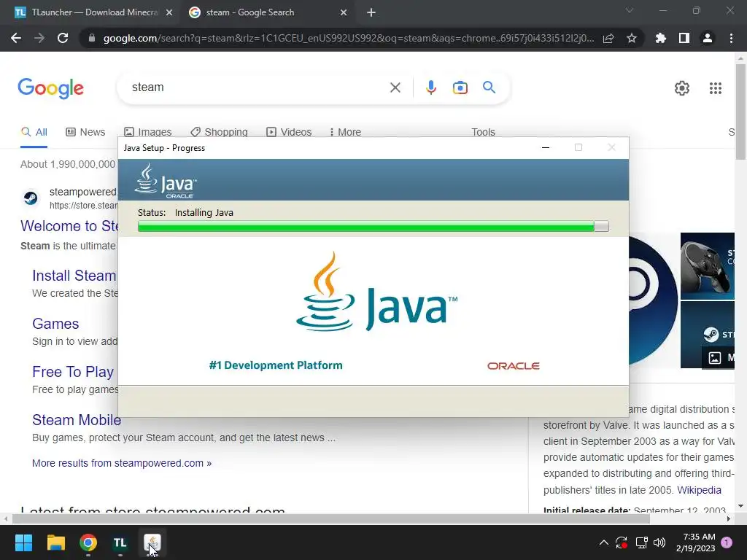747x560 pixels.
Task: Open the volume control in tray
Action: [659, 542]
